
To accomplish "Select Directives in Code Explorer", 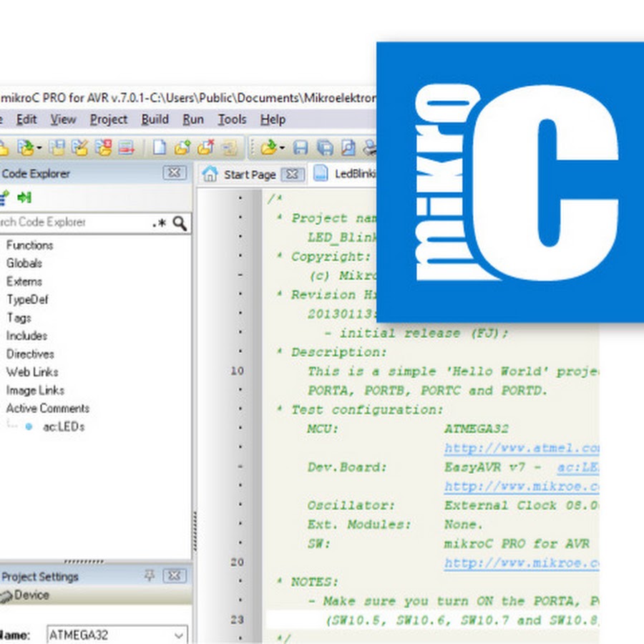I will point(30,353).
